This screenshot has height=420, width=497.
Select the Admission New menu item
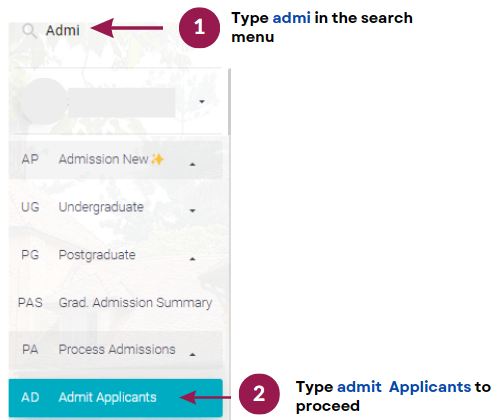(116, 160)
